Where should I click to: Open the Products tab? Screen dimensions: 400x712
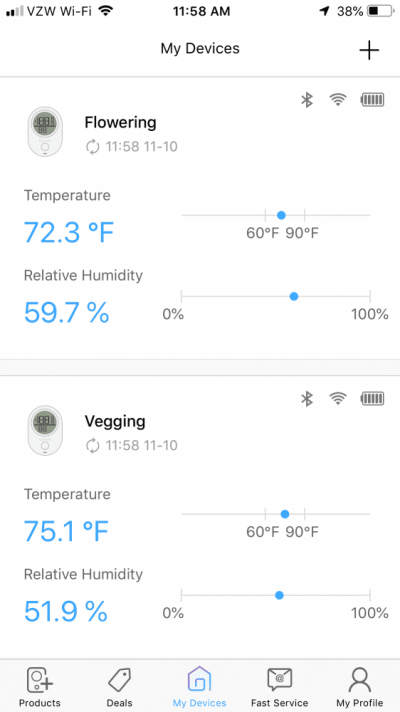point(40,687)
